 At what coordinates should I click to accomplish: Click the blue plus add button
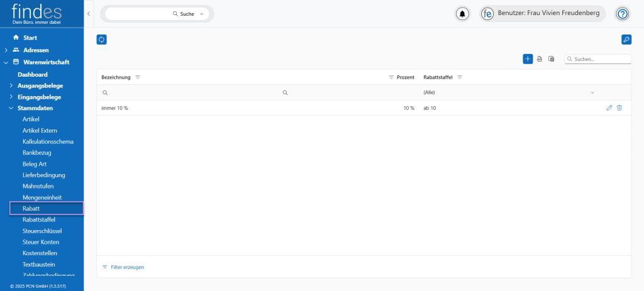528,59
